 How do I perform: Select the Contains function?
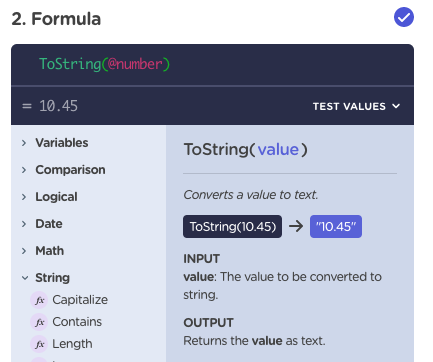[x=77, y=322]
